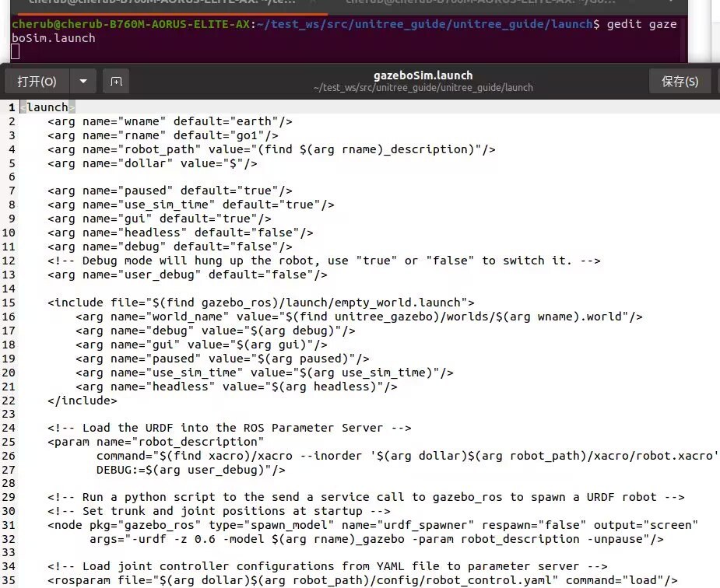Click the gazeboSim.launch title in header bar
Screen dimensions: 720x588
[x=423, y=75]
